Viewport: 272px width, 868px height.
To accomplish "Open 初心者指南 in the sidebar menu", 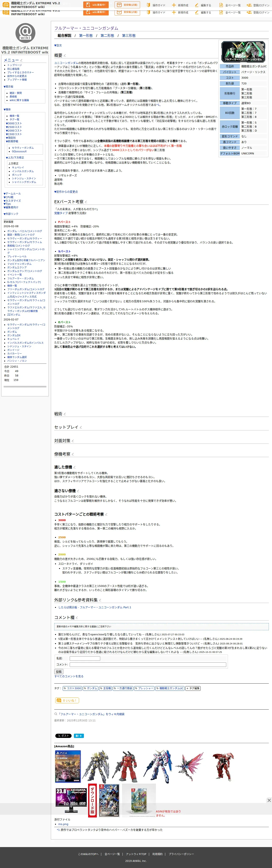I will tap(14, 69).
